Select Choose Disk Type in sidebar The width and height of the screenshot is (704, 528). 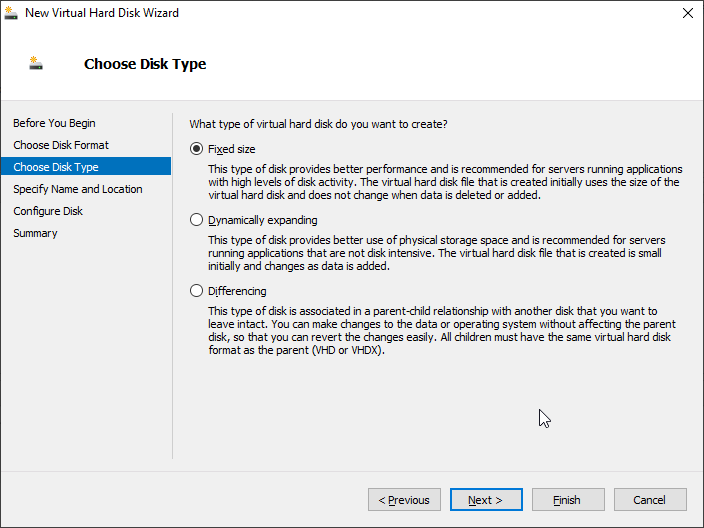56,167
